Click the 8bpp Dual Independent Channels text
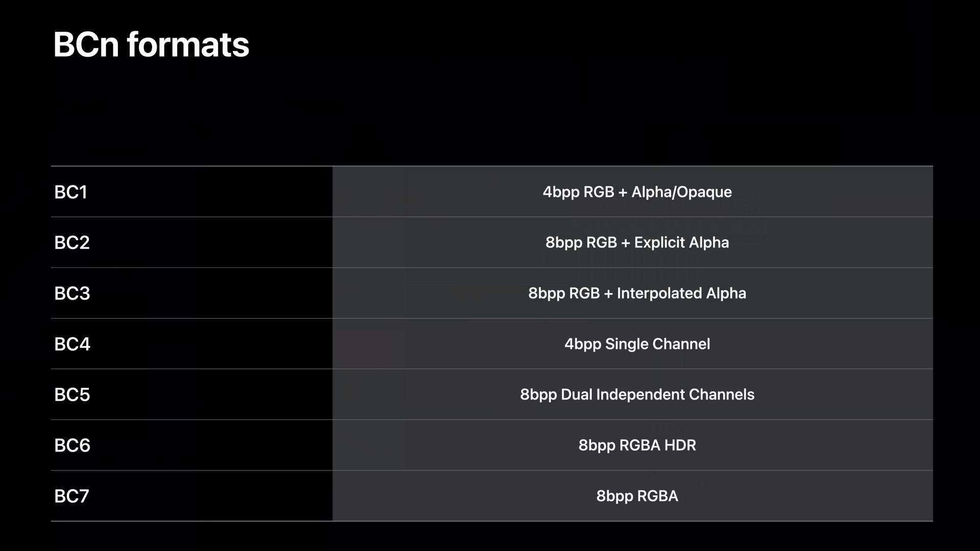The height and width of the screenshot is (551, 980). (637, 395)
